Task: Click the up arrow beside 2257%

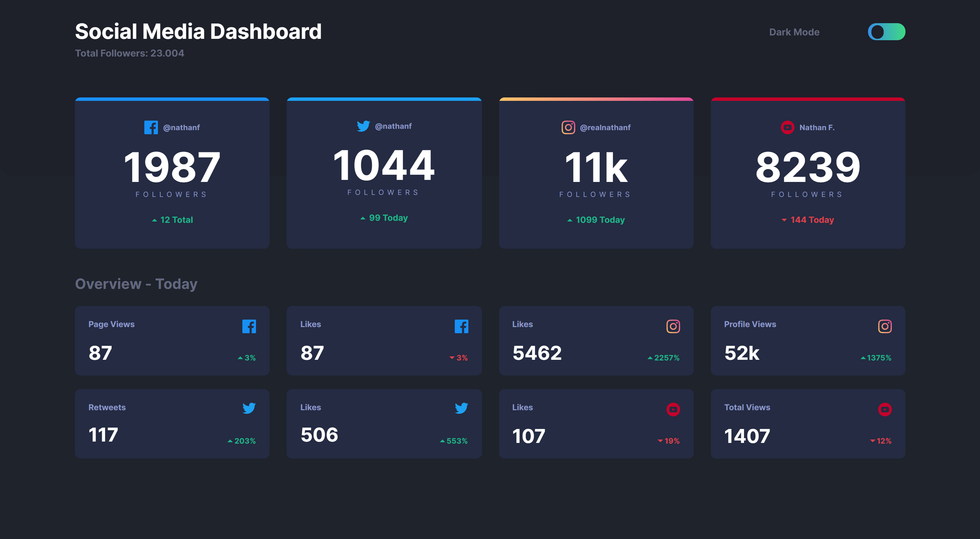Action: (650, 358)
